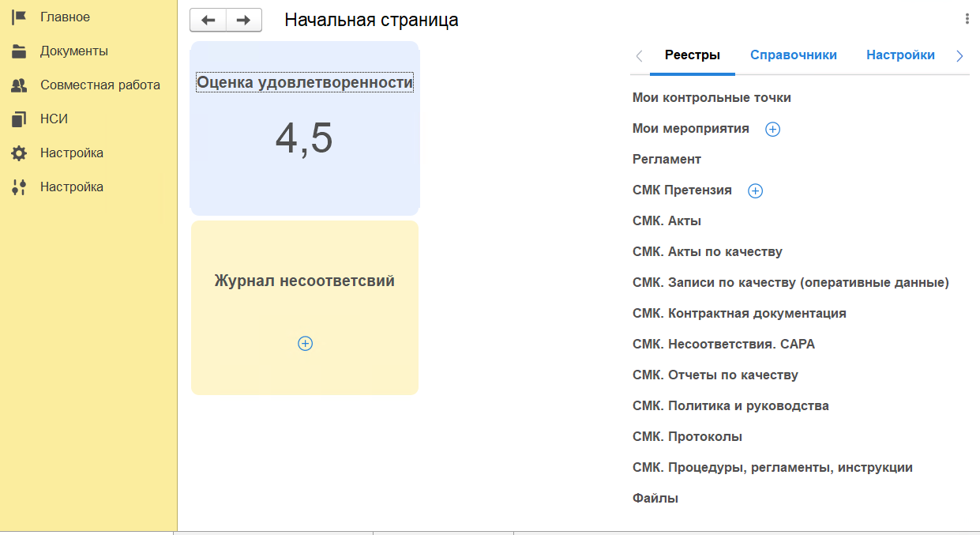The image size is (980, 535).
Task: Click the folder icon for Документы
Action: click(19, 52)
